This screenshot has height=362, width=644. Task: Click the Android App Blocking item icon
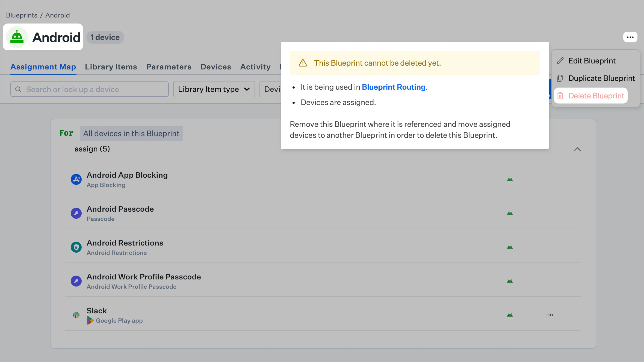[76, 179]
